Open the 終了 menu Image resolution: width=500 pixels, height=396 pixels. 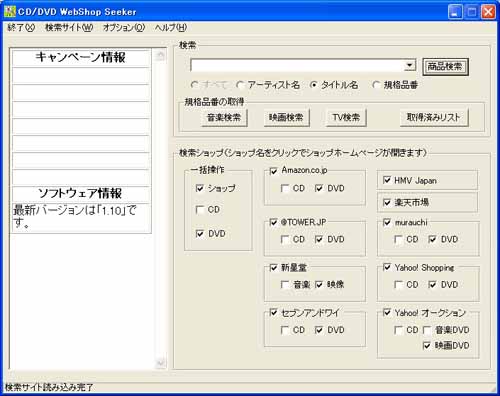(21, 28)
